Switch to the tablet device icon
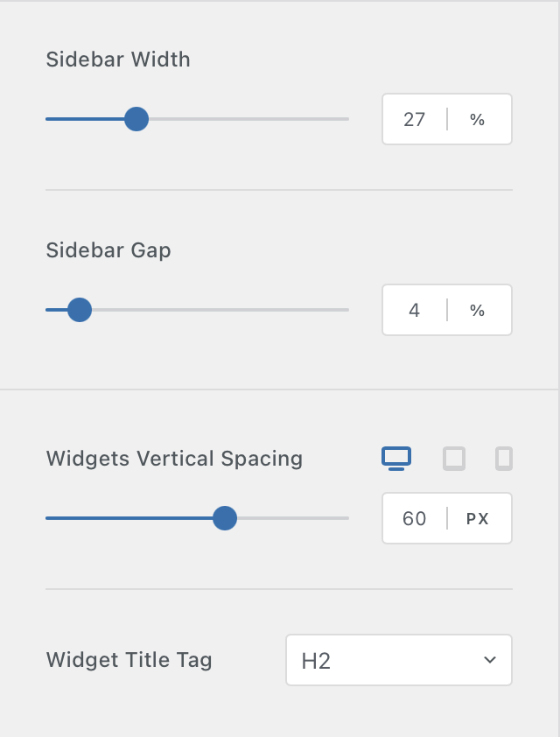The width and height of the screenshot is (560, 737). tap(454, 458)
